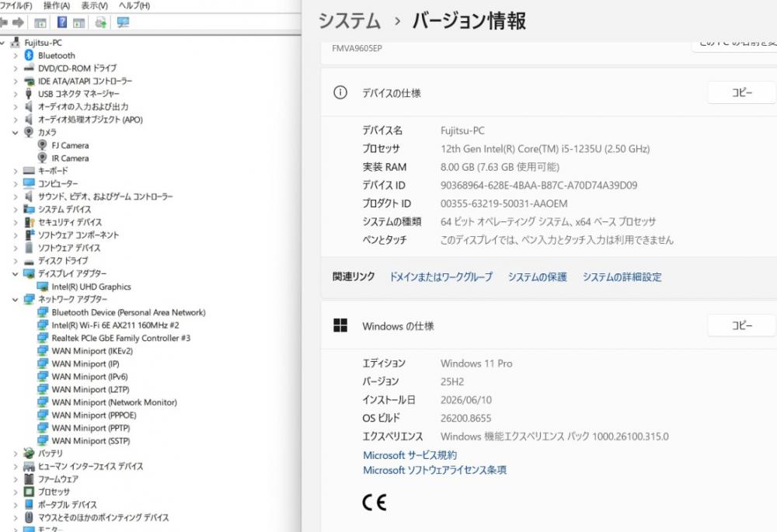Click the Intel(R) UHD Graphics adapter icon
This screenshot has height=532, width=777.
43,287
